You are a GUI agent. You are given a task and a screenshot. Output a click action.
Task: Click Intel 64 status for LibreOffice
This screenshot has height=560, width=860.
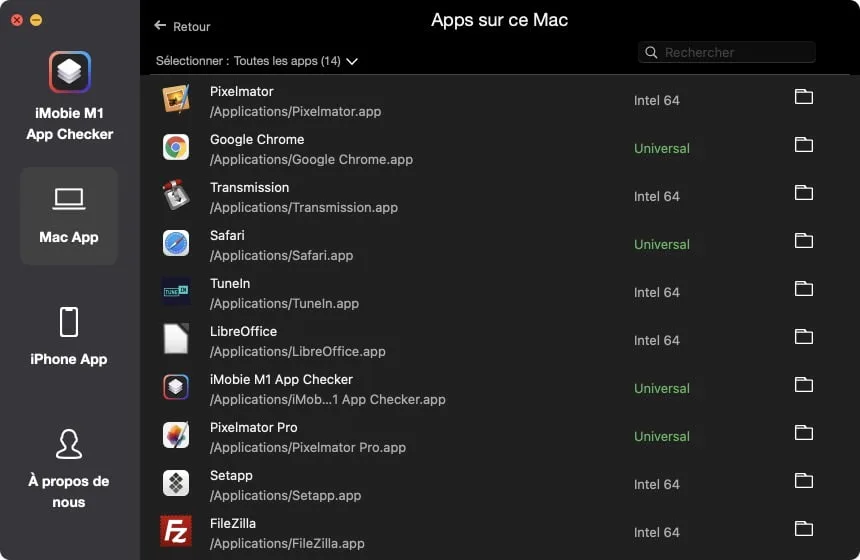(657, 341)
